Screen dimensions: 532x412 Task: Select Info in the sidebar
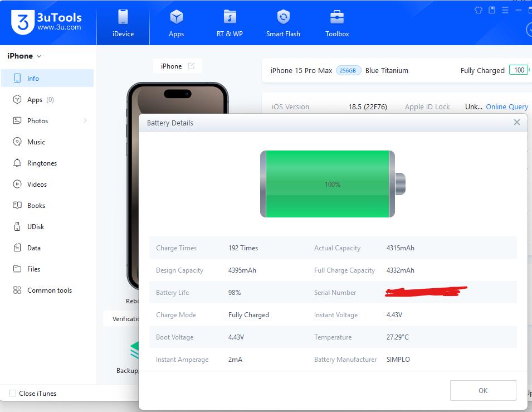47,78
